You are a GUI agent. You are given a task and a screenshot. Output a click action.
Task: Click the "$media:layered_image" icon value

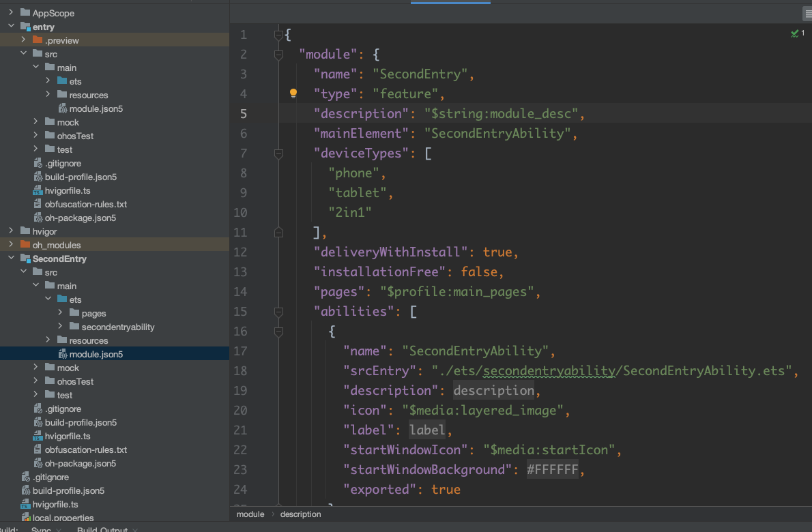[482, 411]
